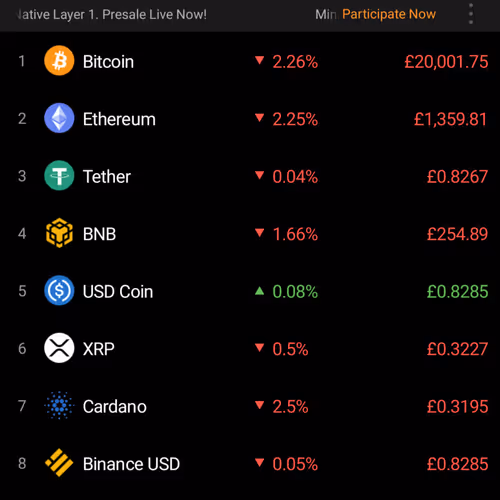Tap the Ethereum diamond logo
500x500 pixels.
(x=59, y=118)
